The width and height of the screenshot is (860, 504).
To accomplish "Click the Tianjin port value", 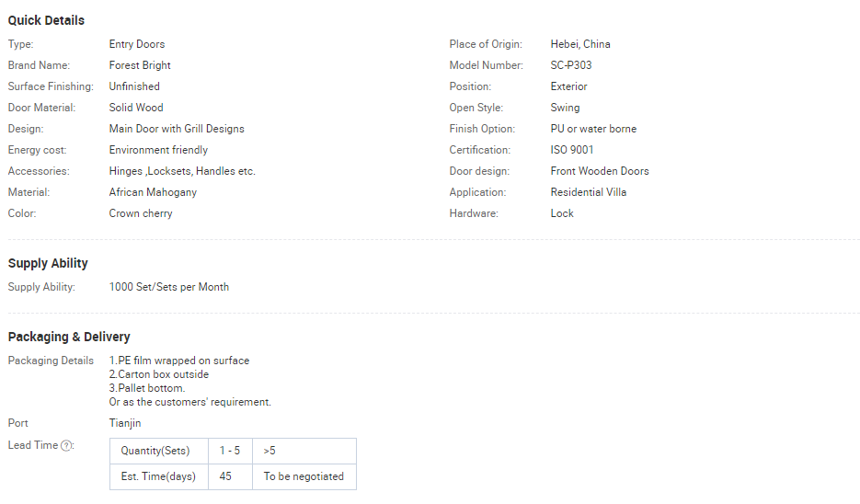I will 125,423.
